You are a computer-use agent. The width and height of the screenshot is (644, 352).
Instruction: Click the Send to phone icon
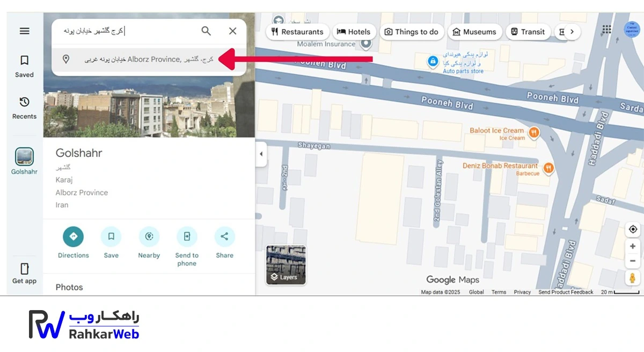pos(187,236)
